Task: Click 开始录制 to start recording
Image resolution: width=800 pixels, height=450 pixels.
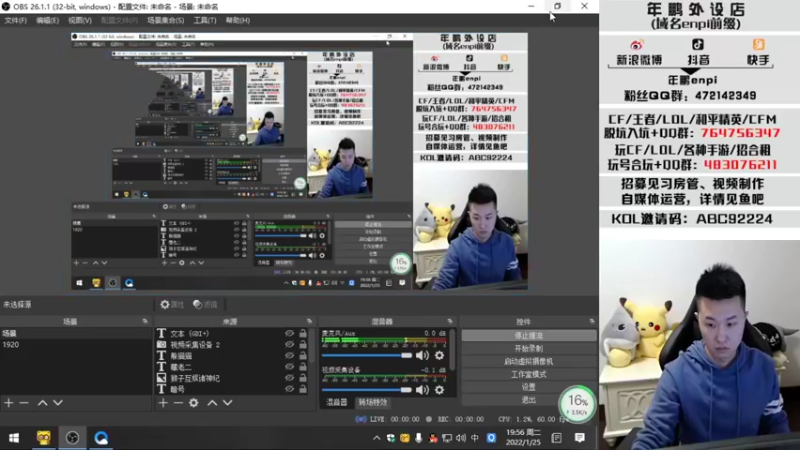Action: pos(529,348)
